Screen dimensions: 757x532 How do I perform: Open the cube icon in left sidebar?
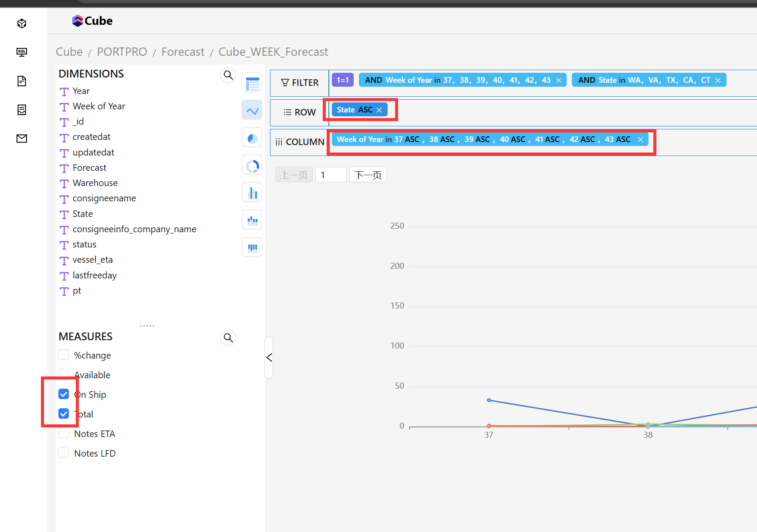click(x=22, y=24)
